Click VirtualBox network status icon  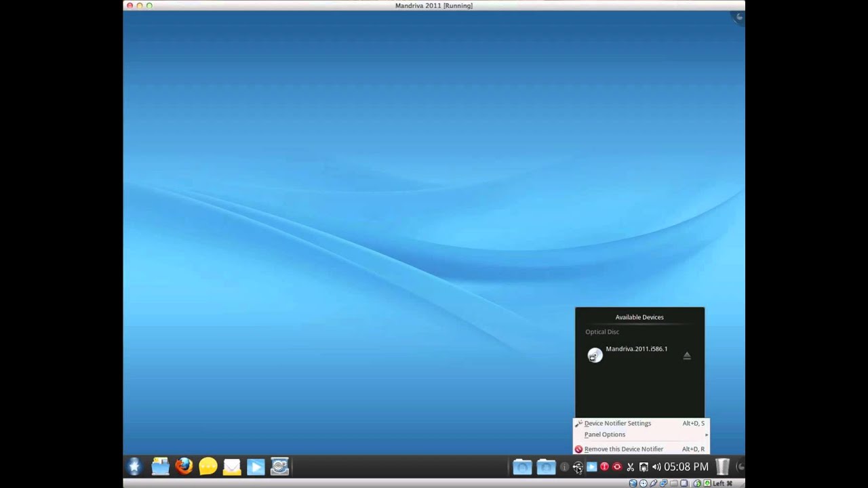(663, 483)
